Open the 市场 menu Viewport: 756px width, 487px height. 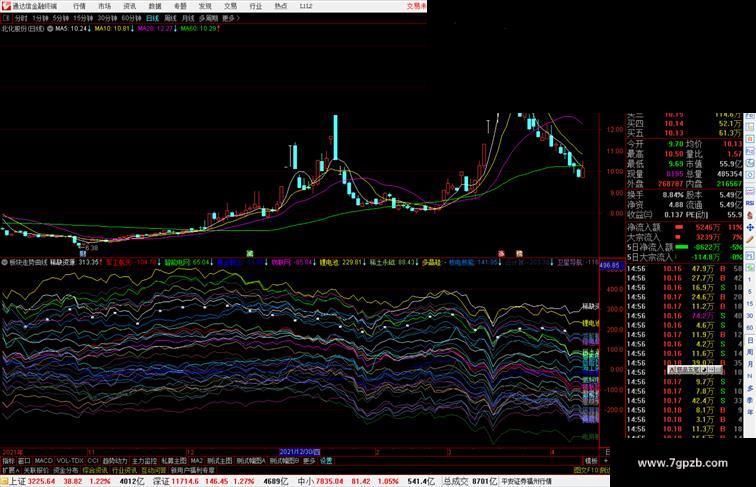(x=104, y=6)
